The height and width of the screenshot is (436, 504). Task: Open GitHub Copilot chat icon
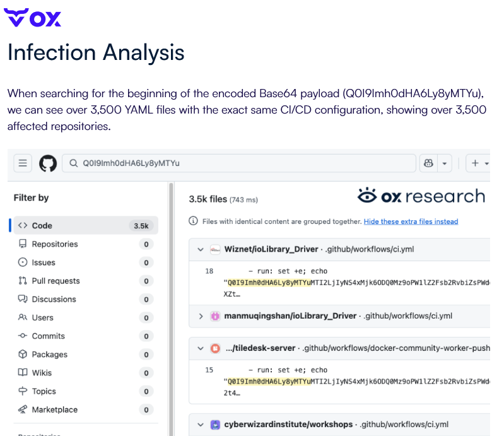coord(428,163)
